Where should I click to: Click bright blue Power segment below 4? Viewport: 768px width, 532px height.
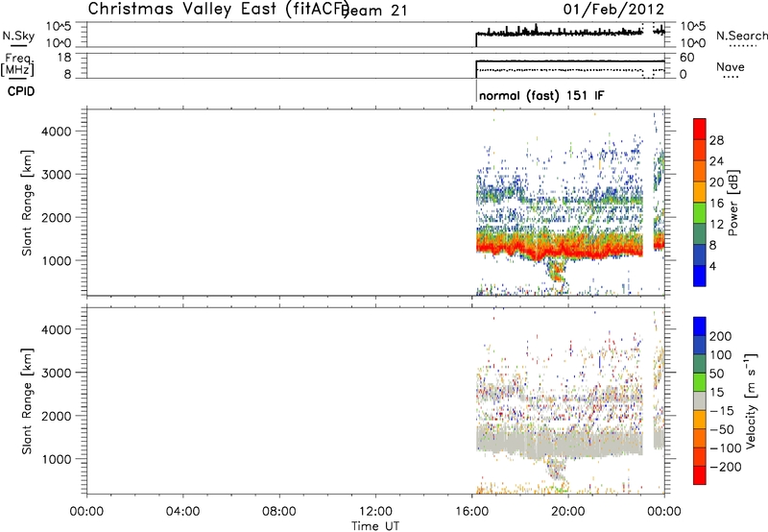point(700,276)
